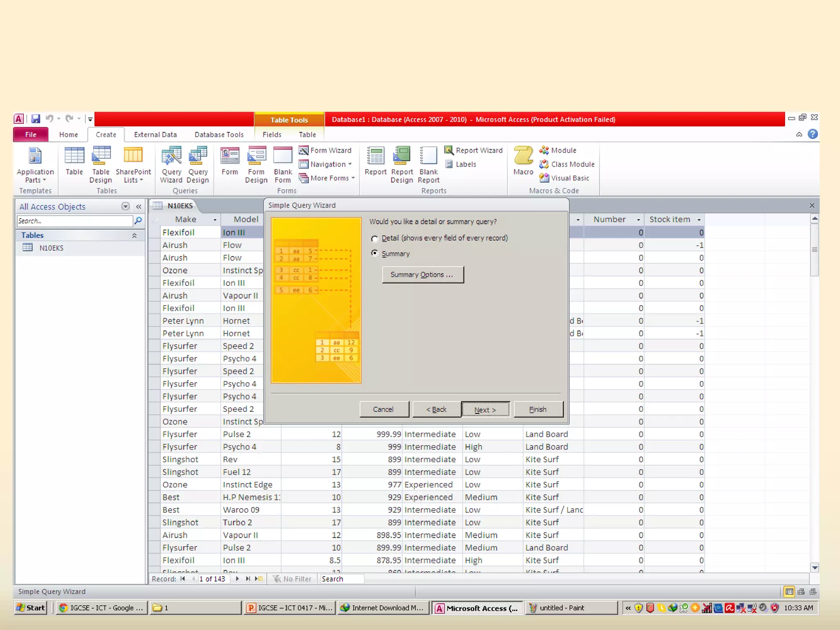
Task: Create a Blank Form
Action: (283, 165)
